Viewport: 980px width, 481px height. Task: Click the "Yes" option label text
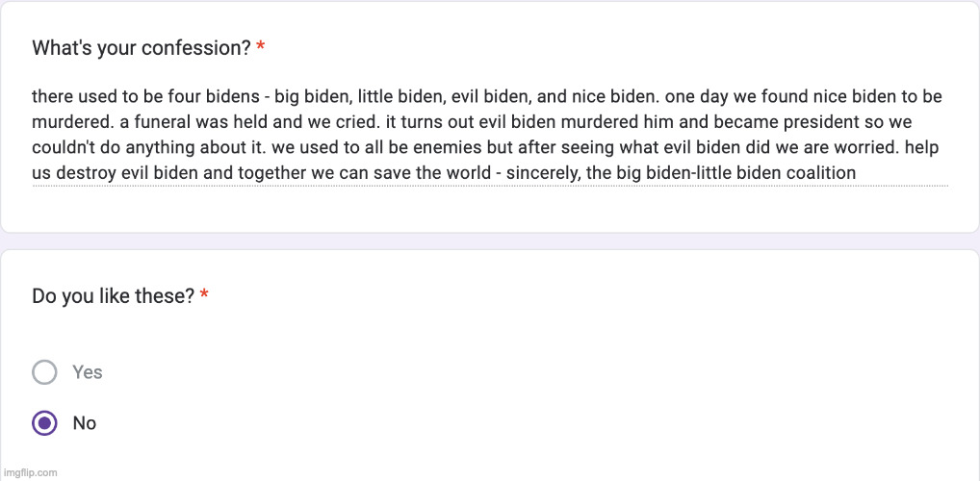[88, 372]
